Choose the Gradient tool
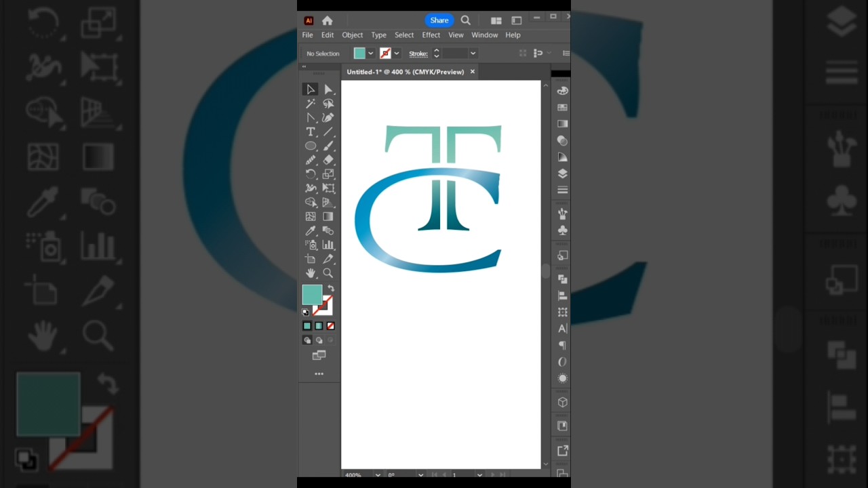This screenshot has width=868, height=488. pyautogui.click(x=328, y=217)
